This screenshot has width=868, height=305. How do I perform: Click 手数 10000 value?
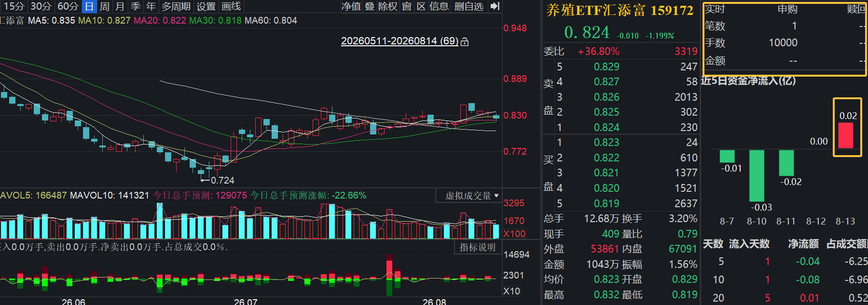click(x=783, y=42)
